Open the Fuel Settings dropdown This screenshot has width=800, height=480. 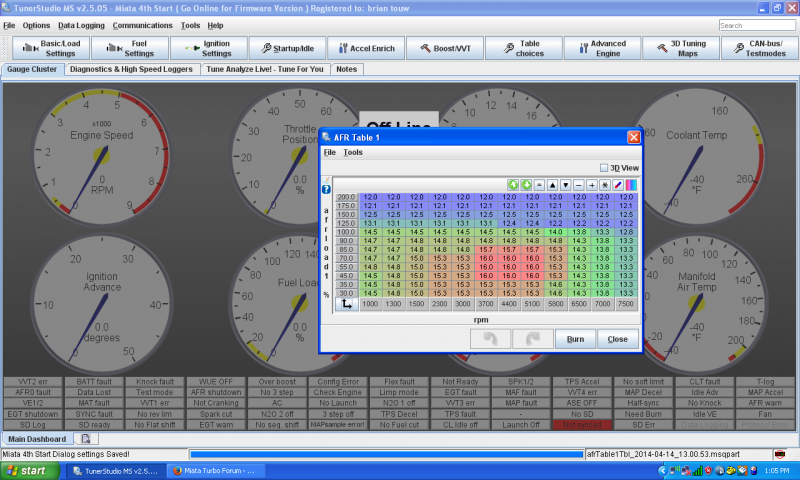[128, 47]
